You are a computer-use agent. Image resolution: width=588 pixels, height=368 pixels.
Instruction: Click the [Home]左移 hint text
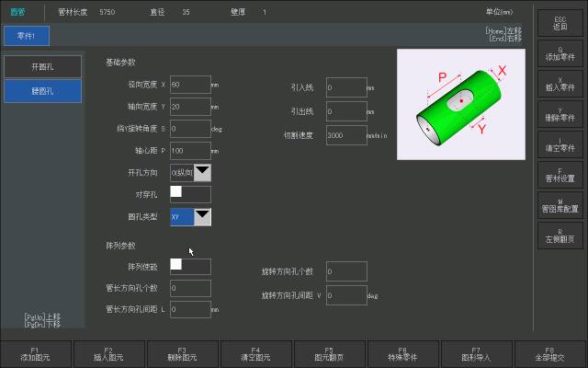click(503, 31)
